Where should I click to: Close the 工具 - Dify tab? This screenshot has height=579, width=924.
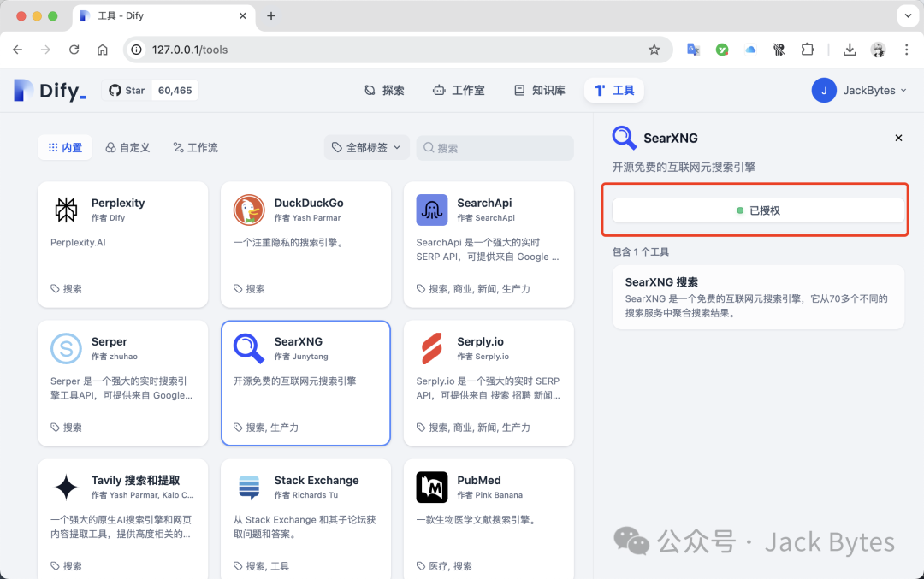[243, 16]
